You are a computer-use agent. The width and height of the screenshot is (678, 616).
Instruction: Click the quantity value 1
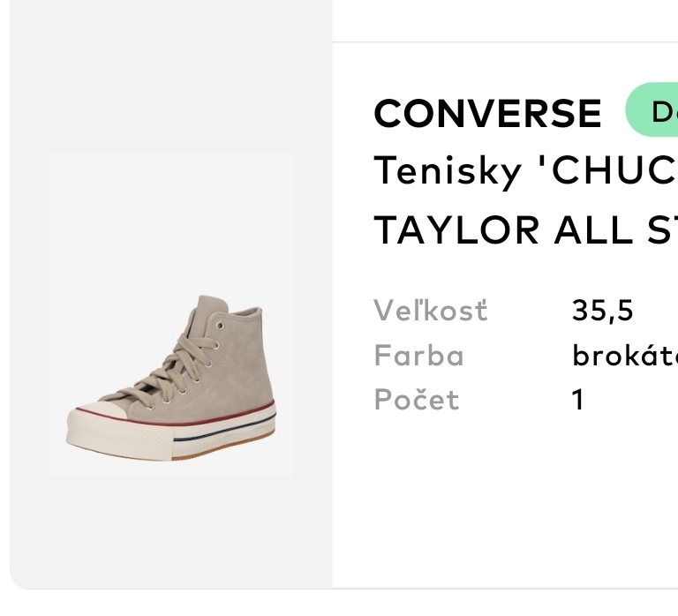coord(578,400)
